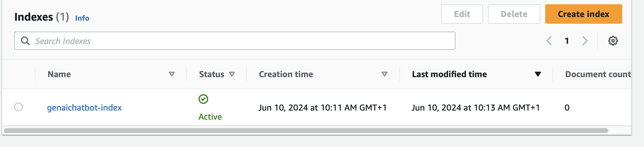This screenshot has height=147, width=644.
Task: Go to previous page arrow
Action: [x=549, y=41]
